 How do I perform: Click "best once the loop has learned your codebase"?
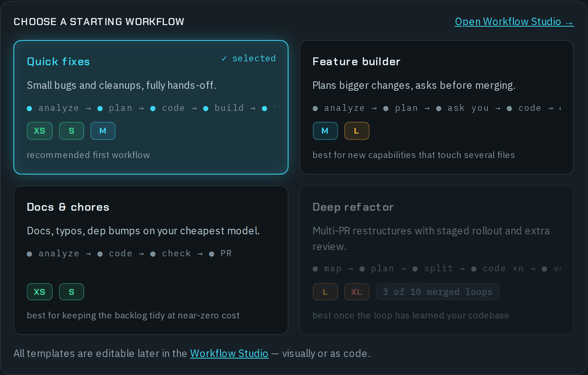(x=411, y=315)
